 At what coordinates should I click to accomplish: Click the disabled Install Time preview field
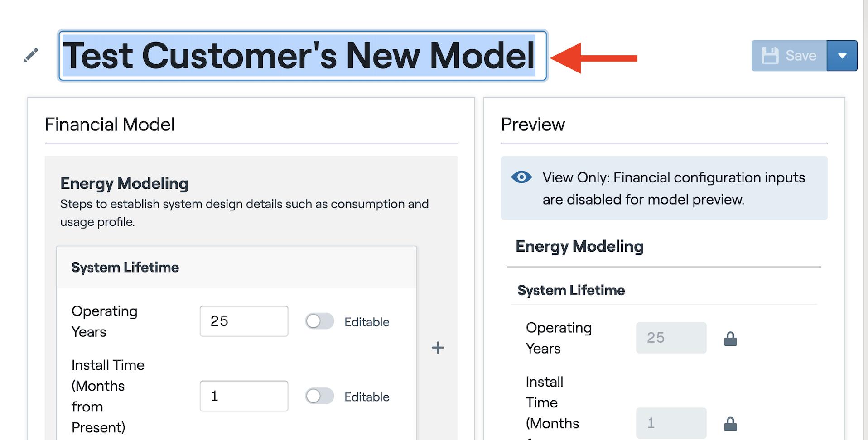tap(671, 423)
